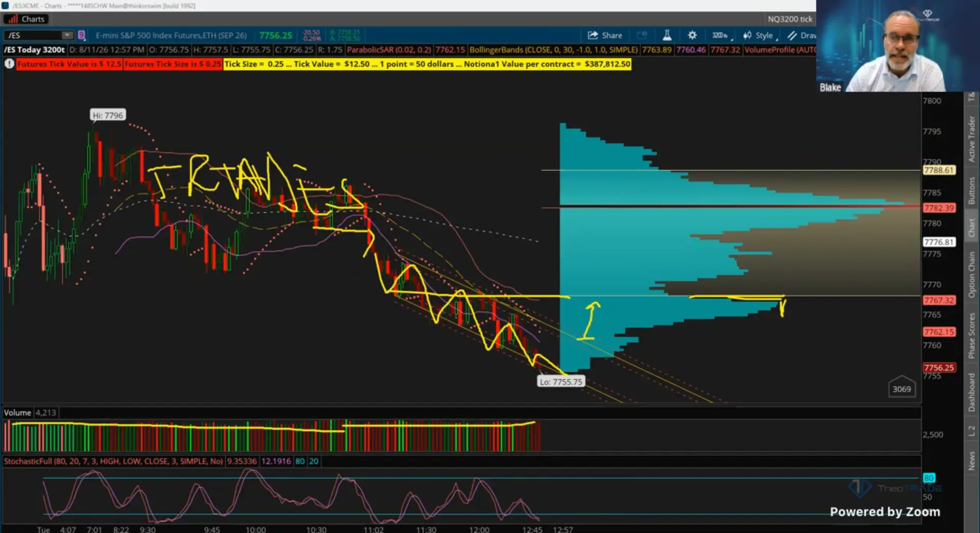Image resolution: width=980 pixels, height=533 pixels.
Task: Open the News side tab
Action: click(x=971, y=461)
